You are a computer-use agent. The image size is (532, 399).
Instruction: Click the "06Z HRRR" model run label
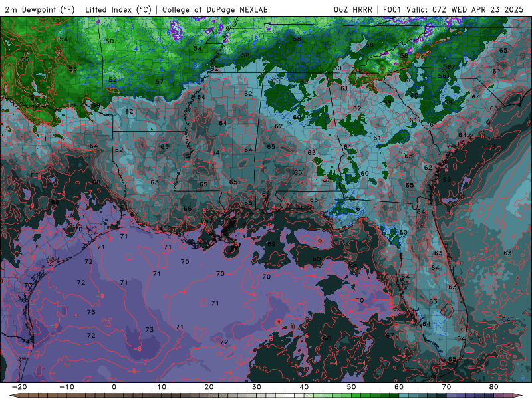click(353, 9)
